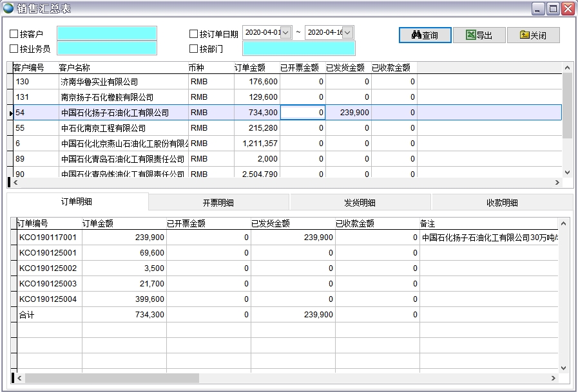Click the 按客户 text input field
578x392 pixels.
[106, 32]
